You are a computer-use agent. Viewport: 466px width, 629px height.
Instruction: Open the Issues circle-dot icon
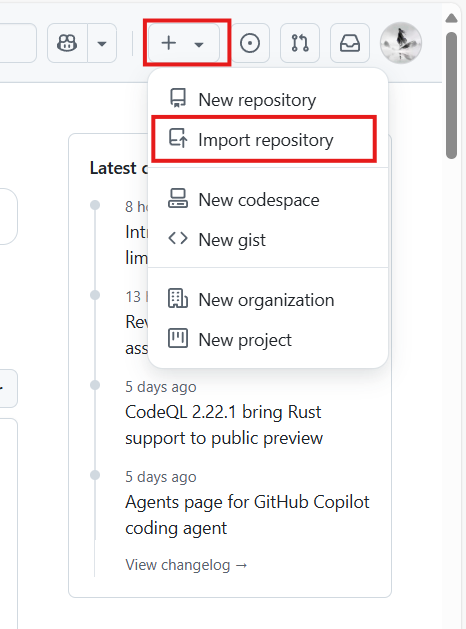[250, 43]
